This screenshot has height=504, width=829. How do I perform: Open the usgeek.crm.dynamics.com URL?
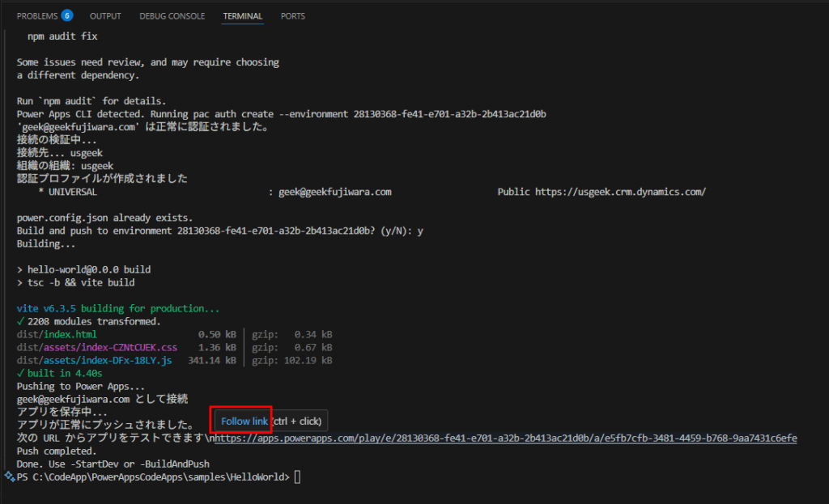coord(620,192)
